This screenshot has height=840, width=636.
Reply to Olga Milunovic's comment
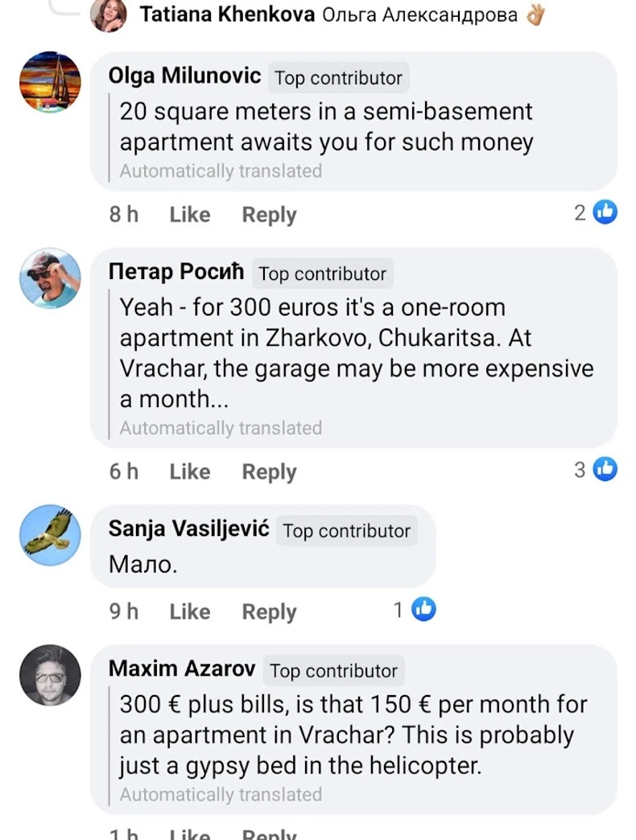pyautogui.click(x=269, y=215)
